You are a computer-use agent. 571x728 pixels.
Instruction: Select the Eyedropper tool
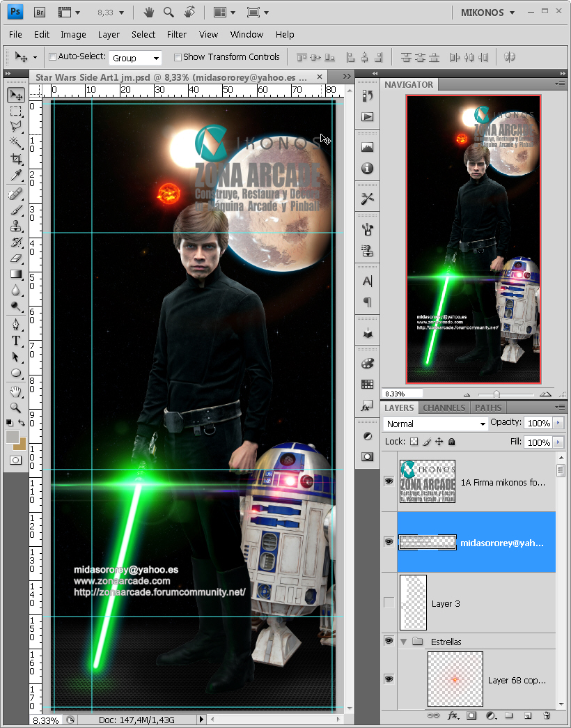click(x=16, y=175)
